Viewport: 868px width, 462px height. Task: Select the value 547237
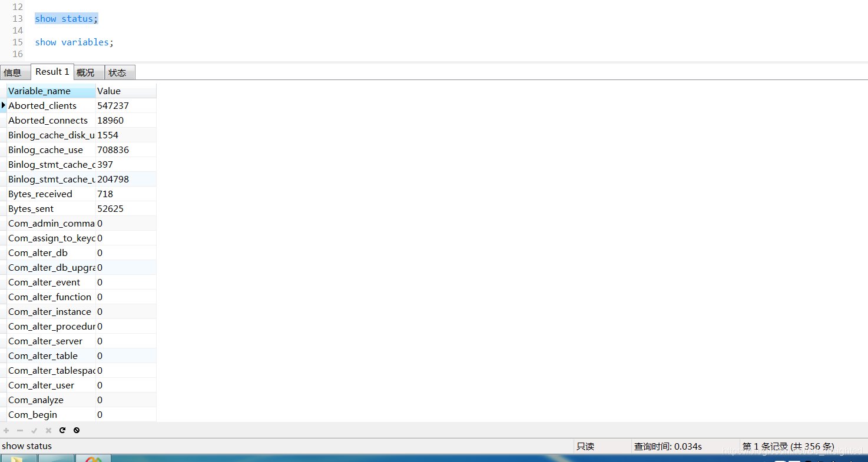pos(126,105)
